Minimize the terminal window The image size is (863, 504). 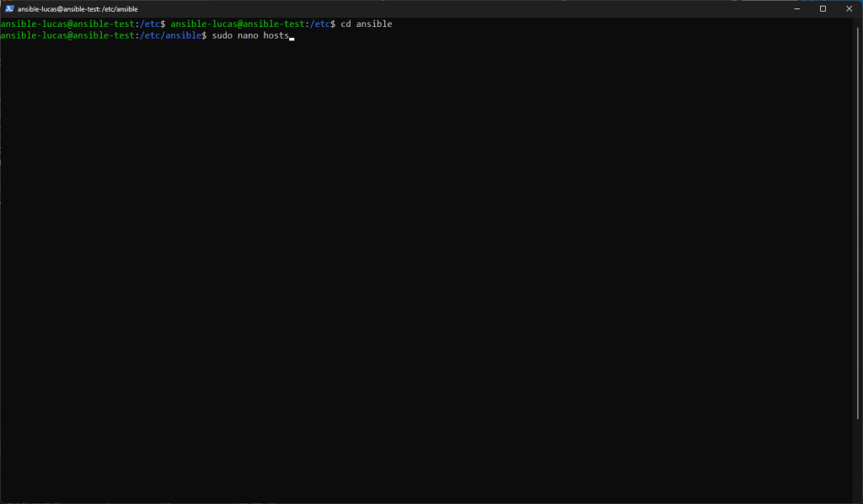794,8
